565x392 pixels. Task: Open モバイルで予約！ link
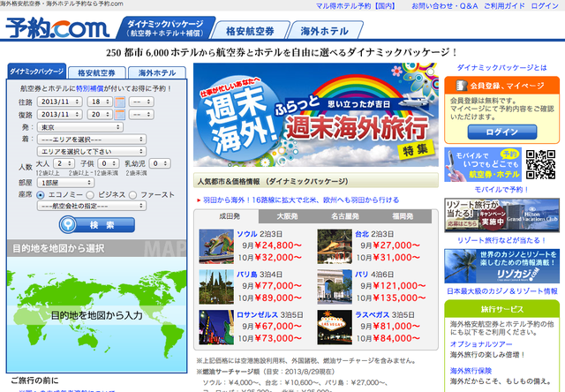(x=501, y=190)
